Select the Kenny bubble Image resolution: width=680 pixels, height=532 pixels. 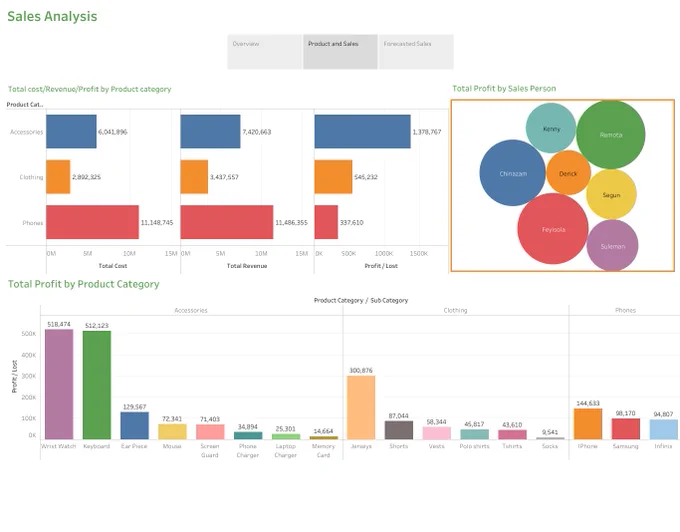(551, 128)
